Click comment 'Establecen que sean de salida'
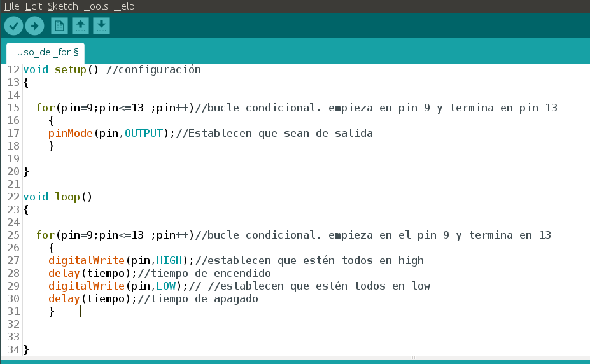This screenshot has width=590, height=364. tap(280, 133)
